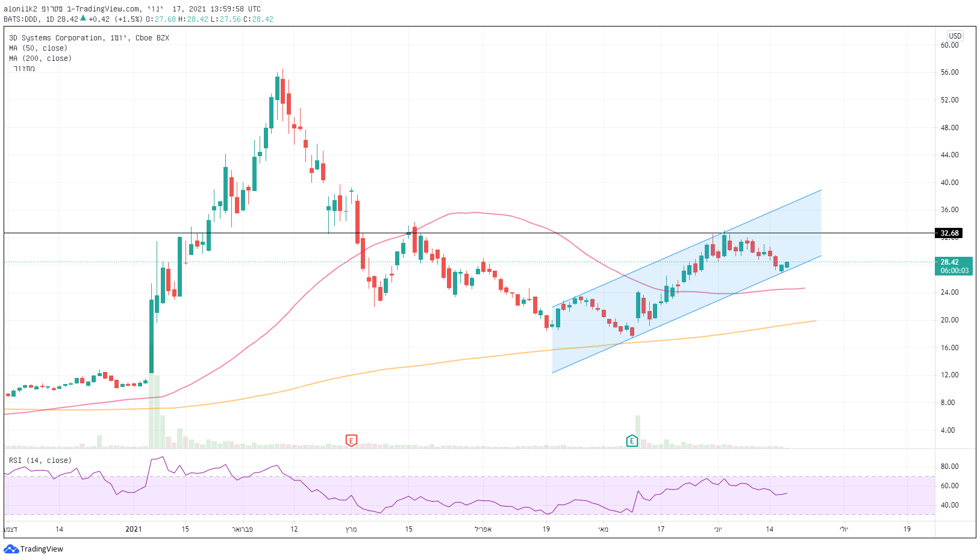980x560 pixels.
Task: Click the פברואר month label on time axis
Action: pyautogui.click(x=242, y=529)
